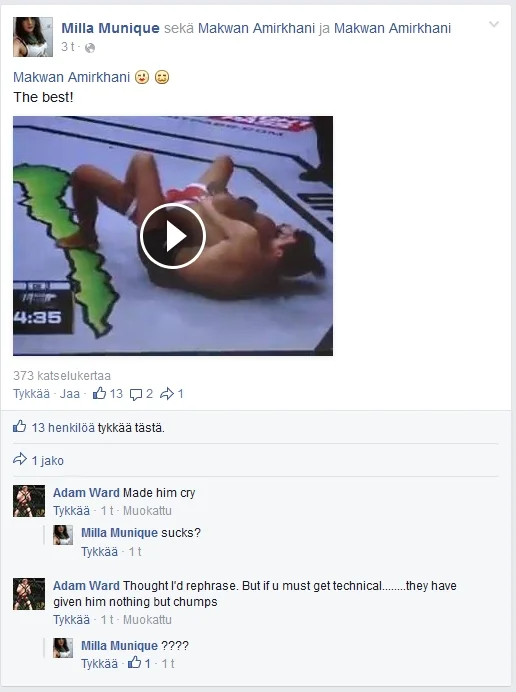Open tagged Makwan Amirkhani link in post text

(x=72, y=77)
